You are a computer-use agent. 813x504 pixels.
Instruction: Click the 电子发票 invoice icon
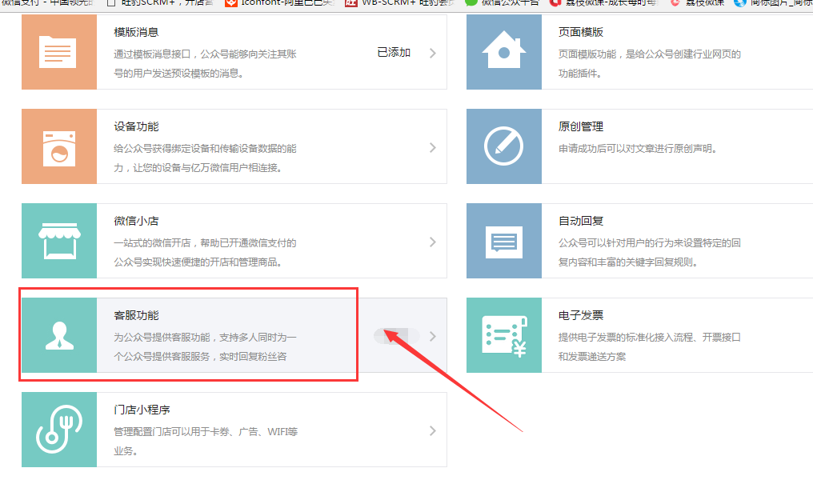pyautogui.click(x=504, y=336)
